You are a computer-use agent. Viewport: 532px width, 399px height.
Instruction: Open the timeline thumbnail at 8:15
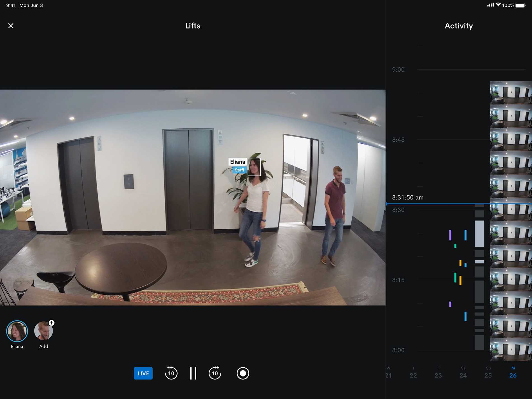511,280
